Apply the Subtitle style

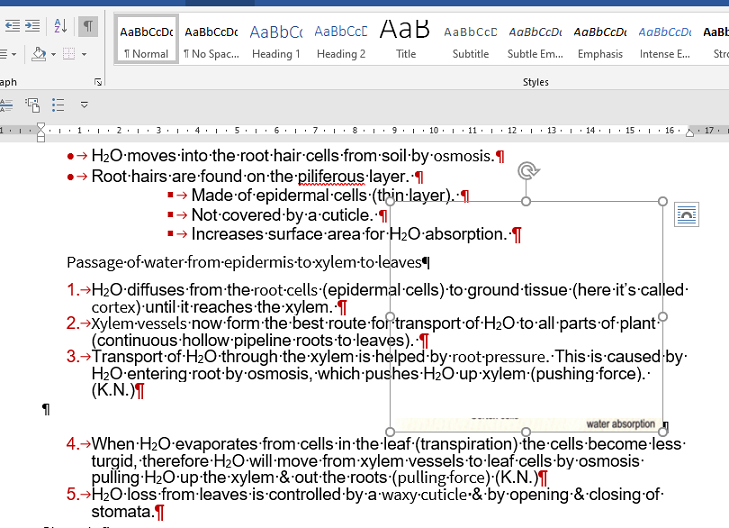[x=471, y=40]
